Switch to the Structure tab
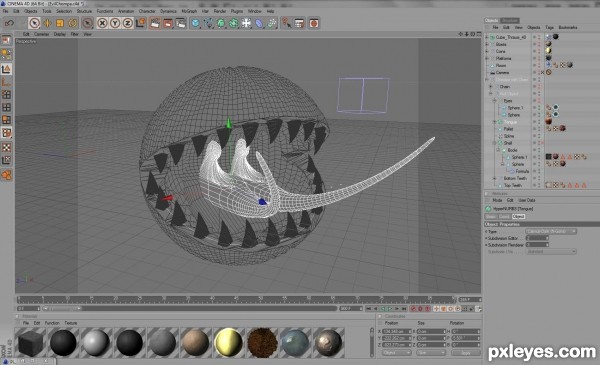 pos(509,20)
